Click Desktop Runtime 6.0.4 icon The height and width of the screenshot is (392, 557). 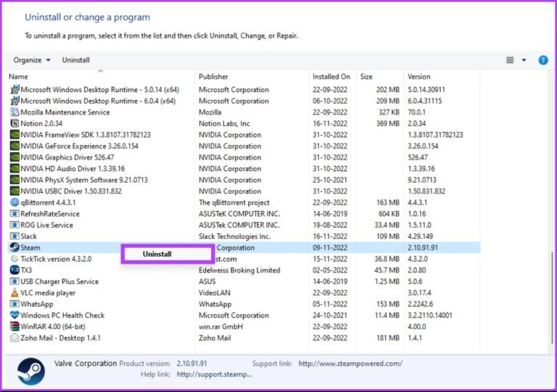(x=15, y=101)
